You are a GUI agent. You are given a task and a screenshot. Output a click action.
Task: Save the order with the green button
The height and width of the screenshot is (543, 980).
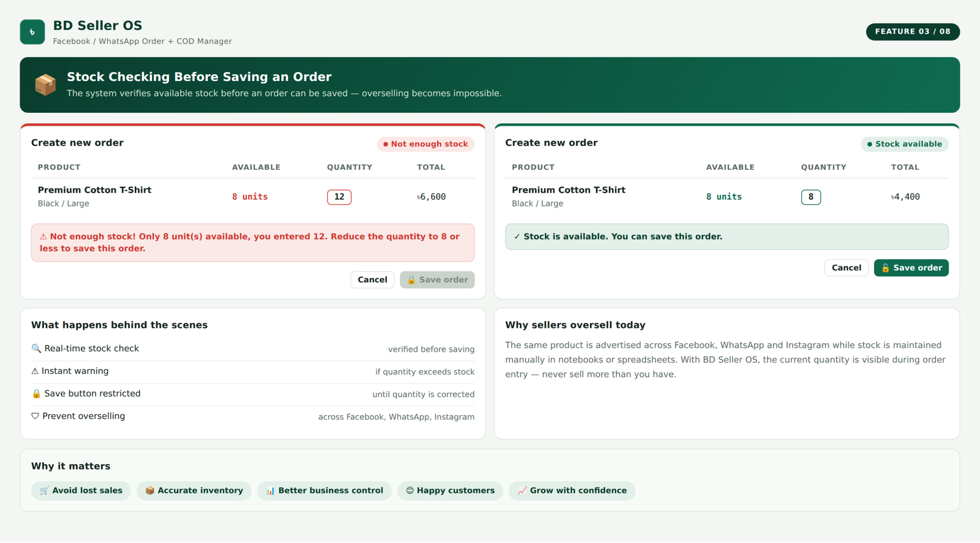(911, 268)
